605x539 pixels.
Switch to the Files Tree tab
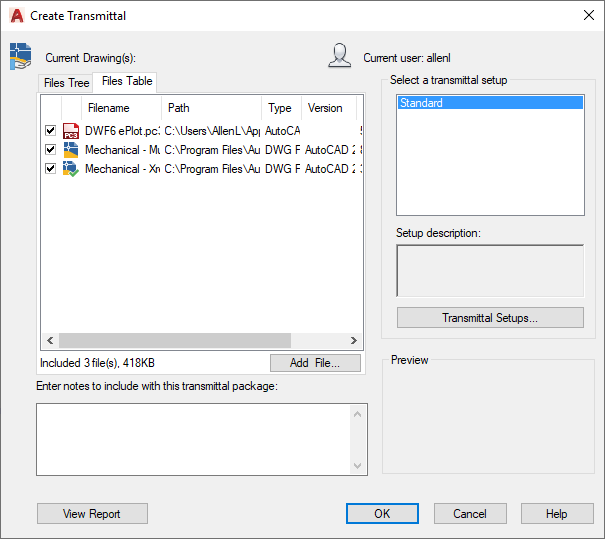coord(67,83)
